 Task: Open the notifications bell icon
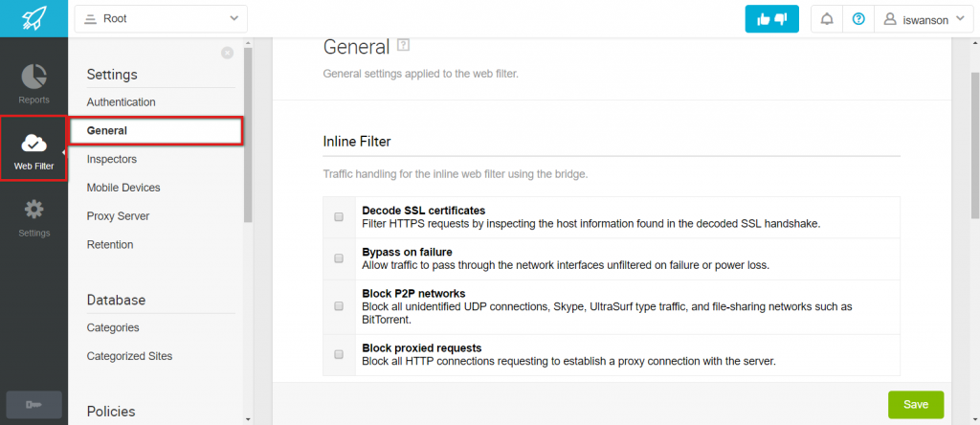(827, 18)
